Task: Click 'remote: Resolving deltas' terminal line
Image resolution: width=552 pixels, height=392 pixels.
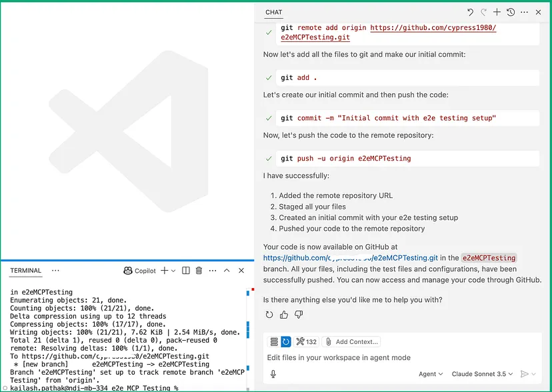Action: (93, 348)
